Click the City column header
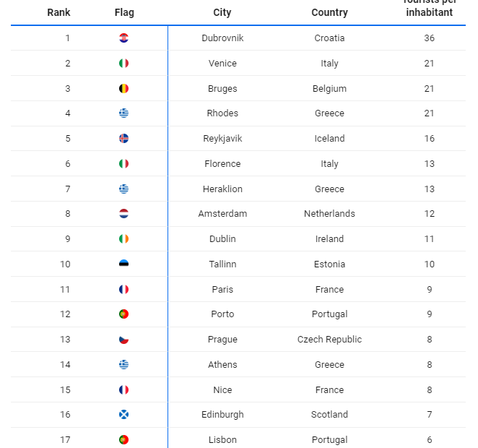The height and width of the screenshot is (448, 478). tap(222, 12)
